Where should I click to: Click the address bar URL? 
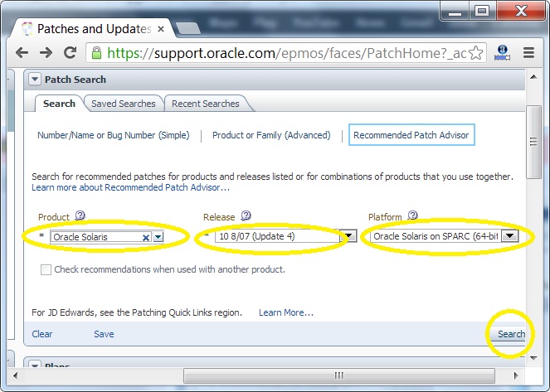point(286,53)
